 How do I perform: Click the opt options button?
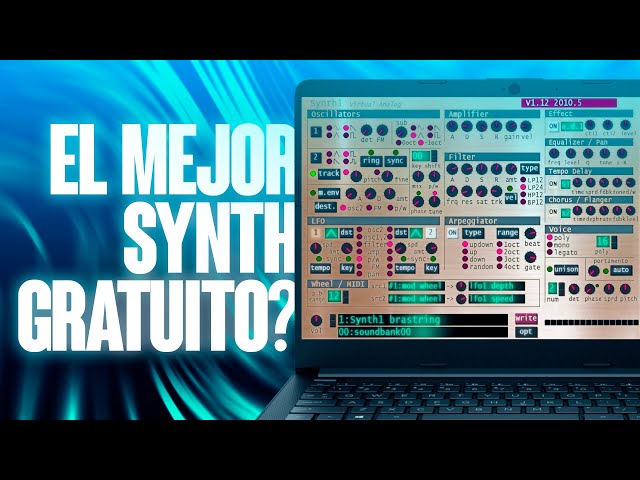526,332
